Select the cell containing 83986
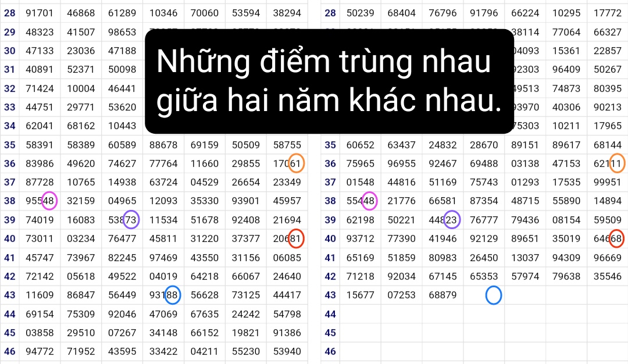The width and height of the screenshot is (628, 364). click(x=40, y=163)
